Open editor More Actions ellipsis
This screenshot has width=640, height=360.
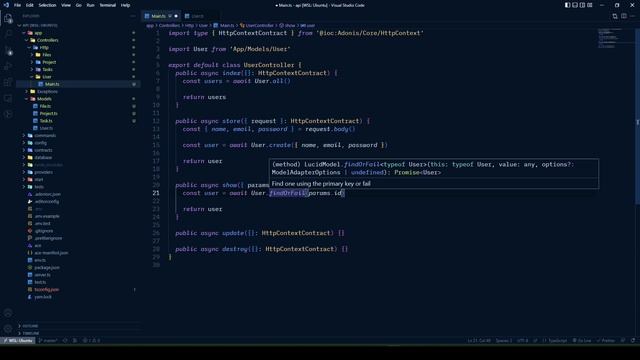pos(632,16)
